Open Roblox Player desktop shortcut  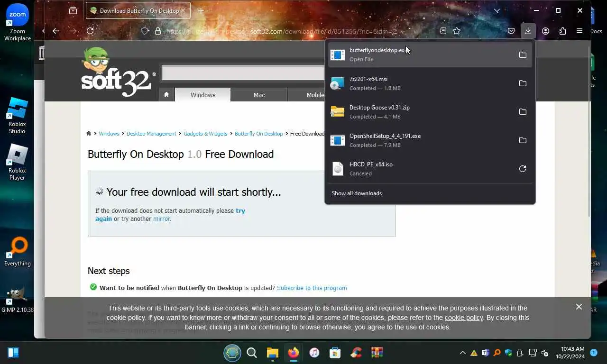[17, 162]
